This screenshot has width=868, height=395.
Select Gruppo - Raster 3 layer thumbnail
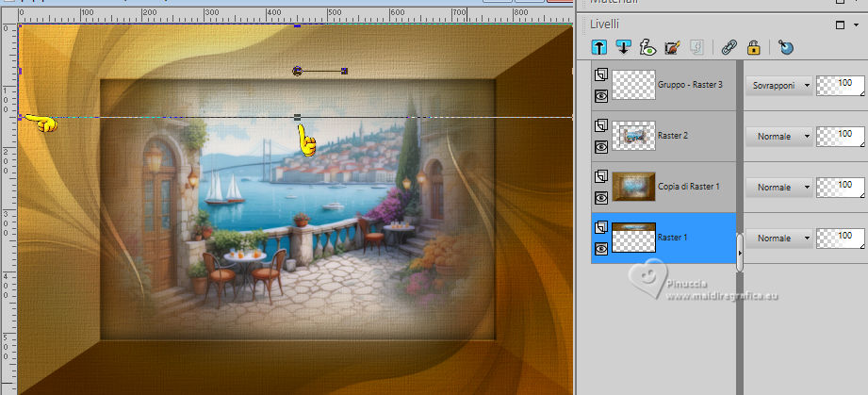coord(634,85)
